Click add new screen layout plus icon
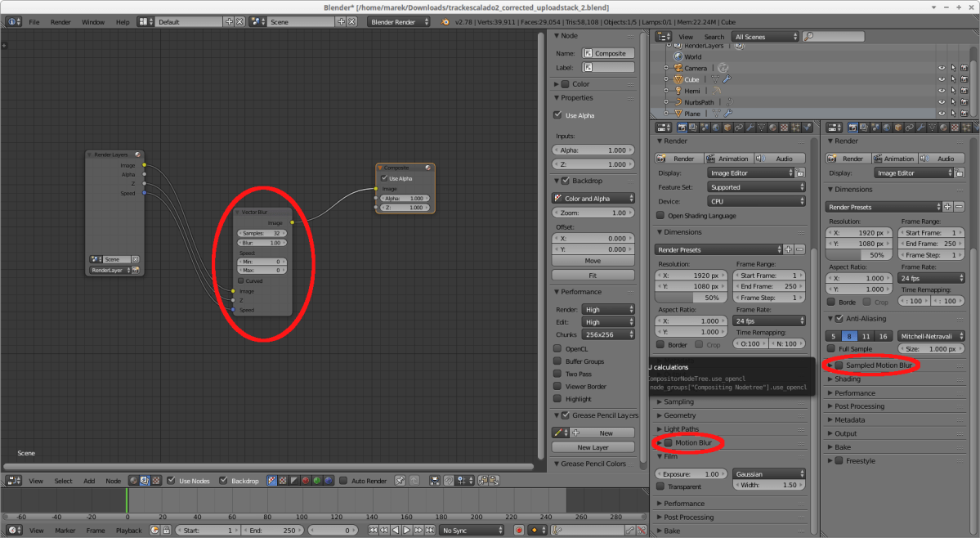The image size is (980, 538). (229, 22)
